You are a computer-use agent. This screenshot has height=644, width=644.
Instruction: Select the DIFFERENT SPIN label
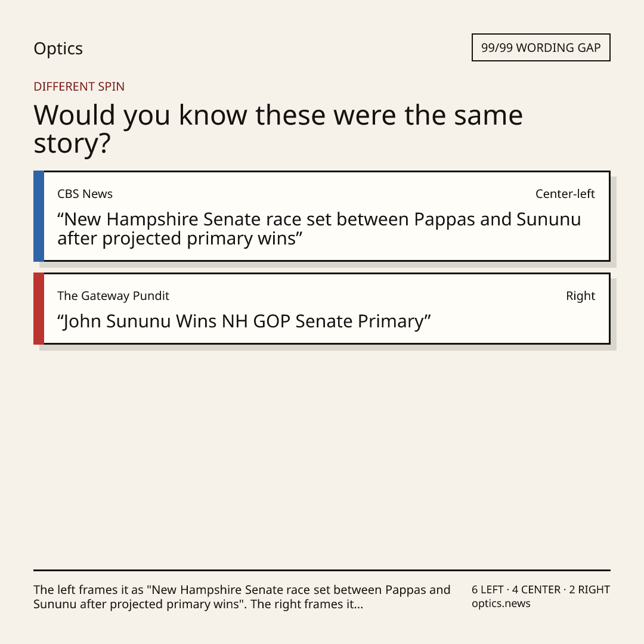pyautogui.click(x=79, y=86)
